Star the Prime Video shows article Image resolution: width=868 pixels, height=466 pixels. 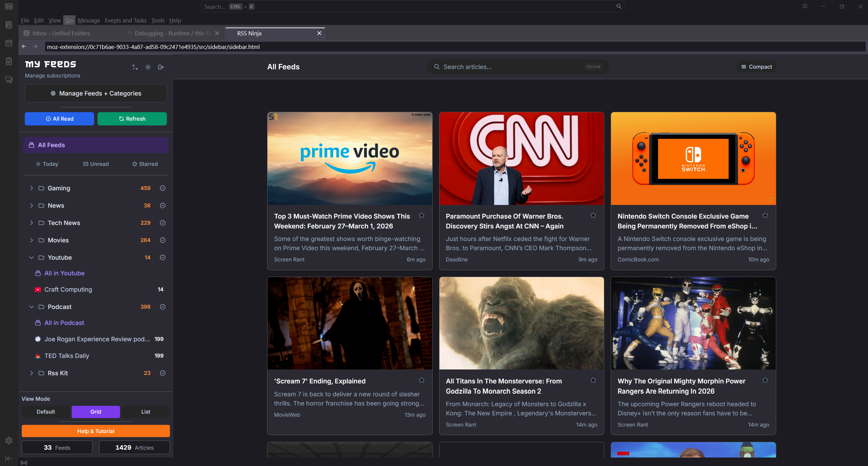pos(421,215)
